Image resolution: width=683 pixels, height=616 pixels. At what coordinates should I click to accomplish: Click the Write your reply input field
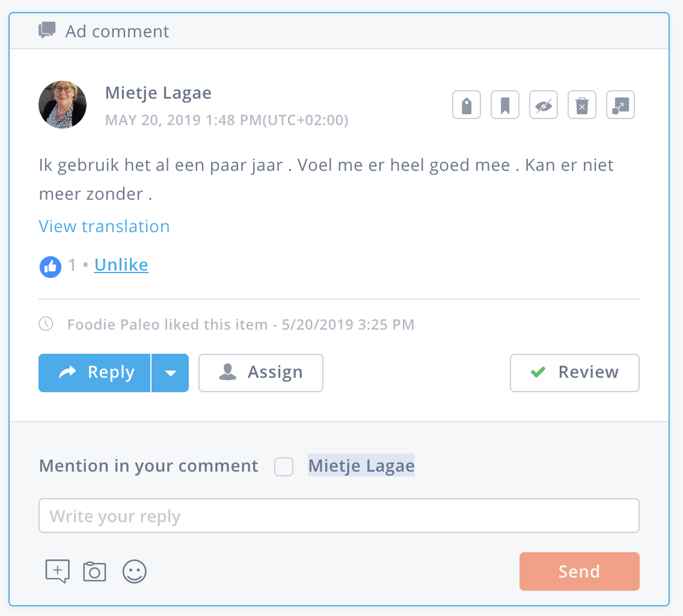click(339, 516)
